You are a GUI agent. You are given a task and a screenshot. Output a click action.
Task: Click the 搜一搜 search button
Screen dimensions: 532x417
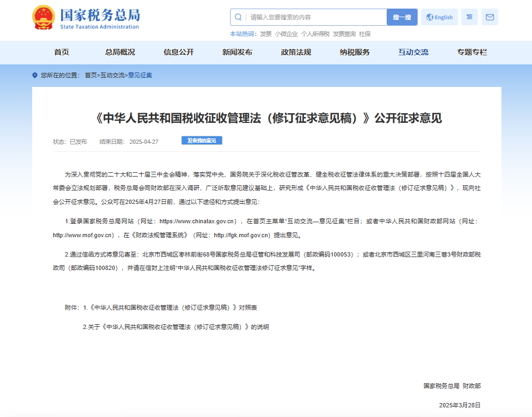pos(402,17)
